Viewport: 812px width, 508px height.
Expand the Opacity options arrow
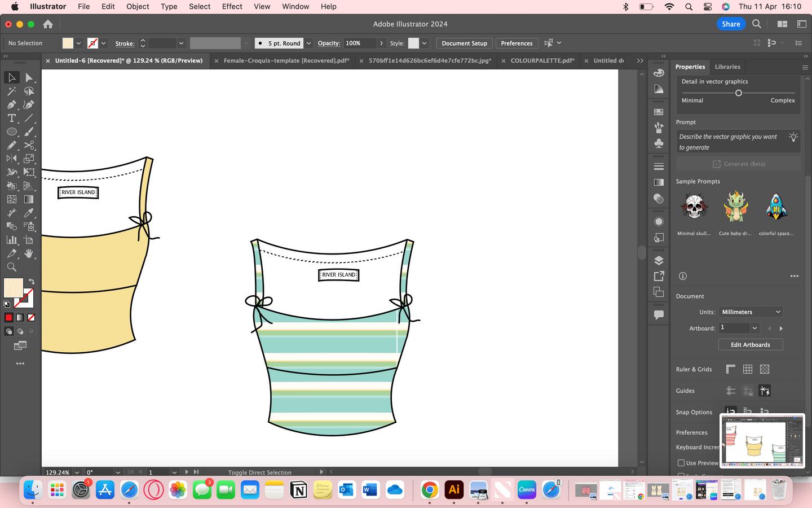pyautogui.click(x=382, y=43)
